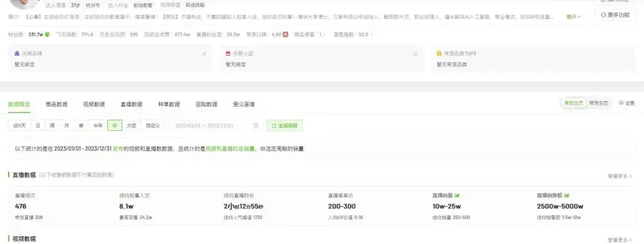Image resolution: width=644 pixels, height=244 pixels.
Task: Click the edit icon on 关联品牌 card
Action: [205, 54]
